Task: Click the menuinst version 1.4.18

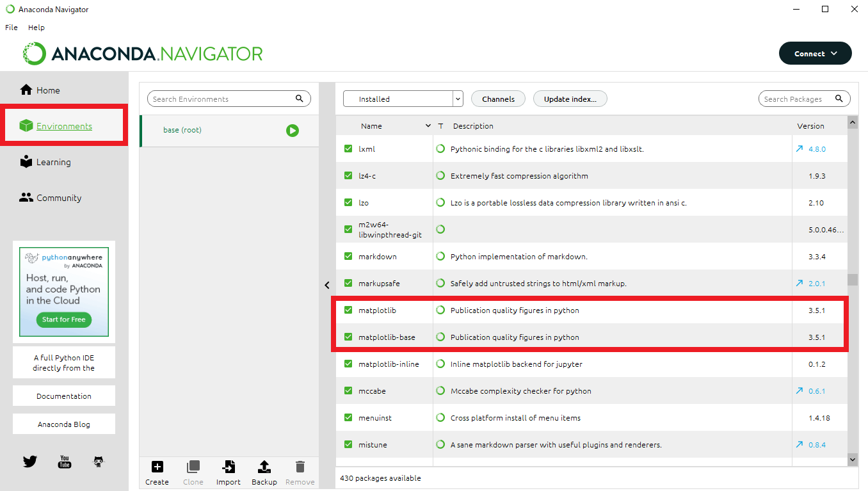Action: [x=819, y=417]
